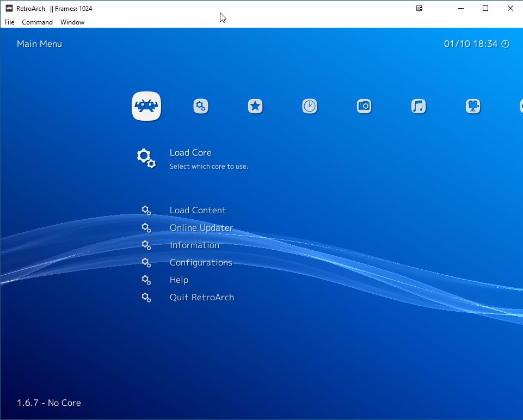The image size is (523, 420).
Task: Open the Settings gears icon in ribbon
Action: (x=200, y=106)
